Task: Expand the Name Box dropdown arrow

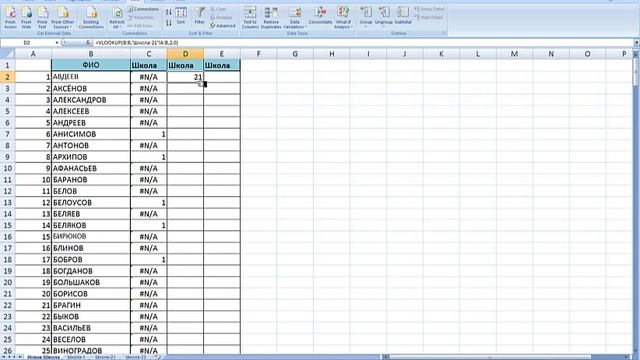Action: pos(57,42)
